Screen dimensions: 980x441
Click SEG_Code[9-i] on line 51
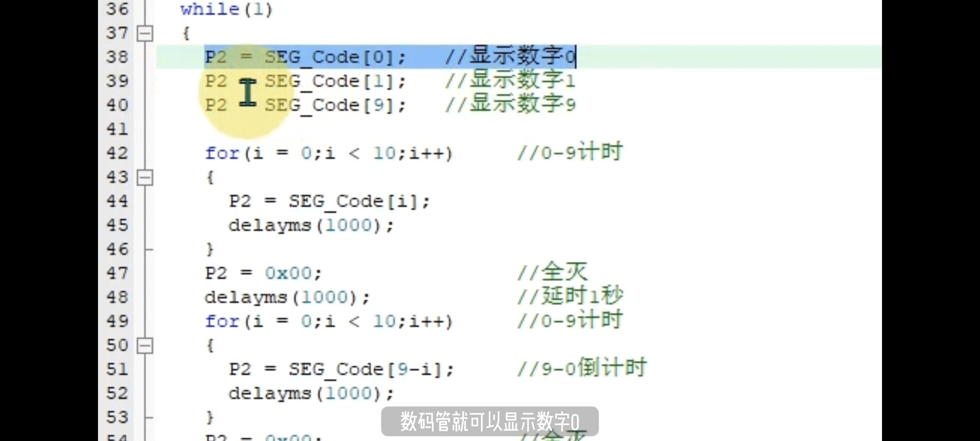[371, 370]
